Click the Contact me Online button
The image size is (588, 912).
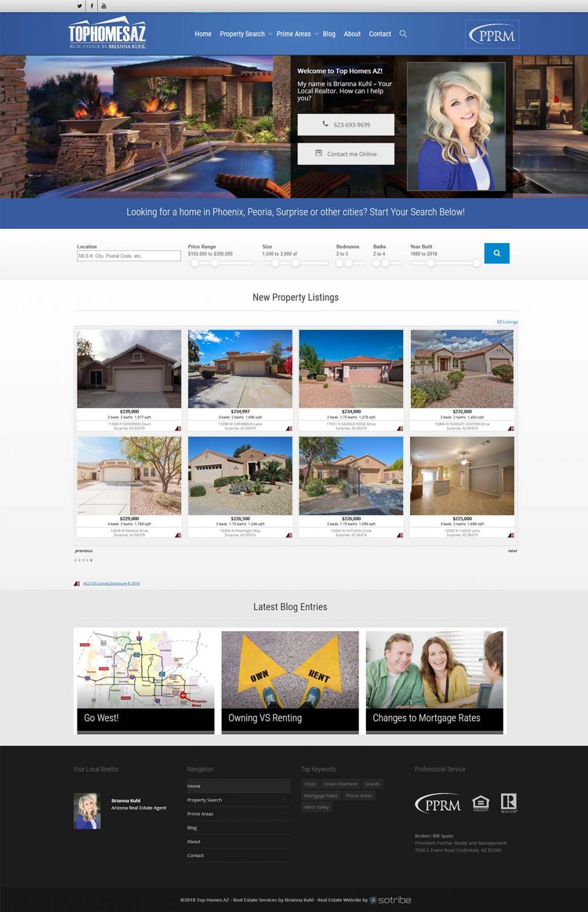tap(346, 154)
